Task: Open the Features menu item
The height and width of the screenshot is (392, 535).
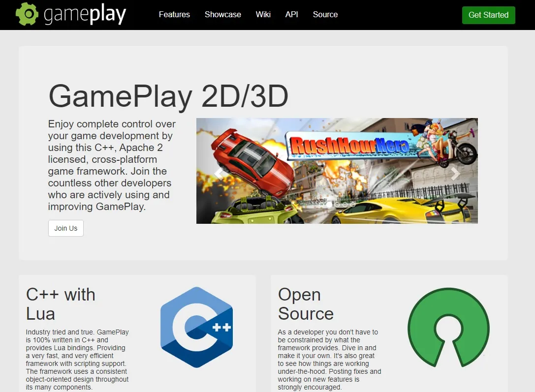Action: (174, 15)
